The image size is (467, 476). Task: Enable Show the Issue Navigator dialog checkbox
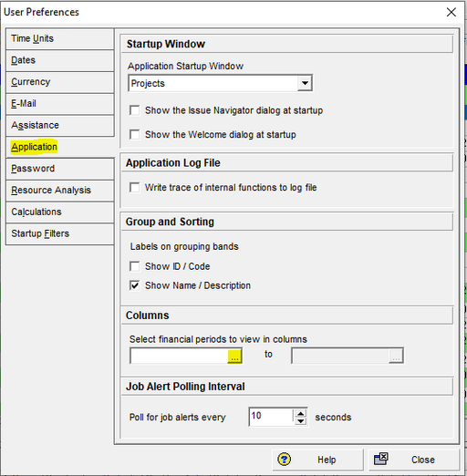(134, 110)
